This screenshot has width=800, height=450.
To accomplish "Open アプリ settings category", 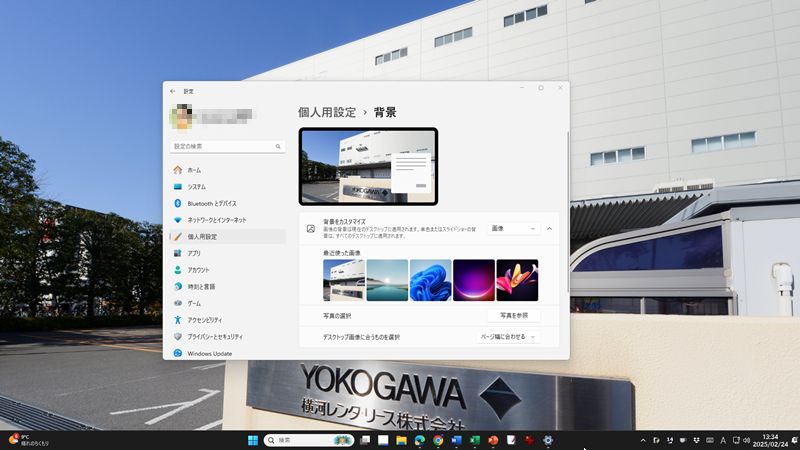I will (x=228, y=254).
